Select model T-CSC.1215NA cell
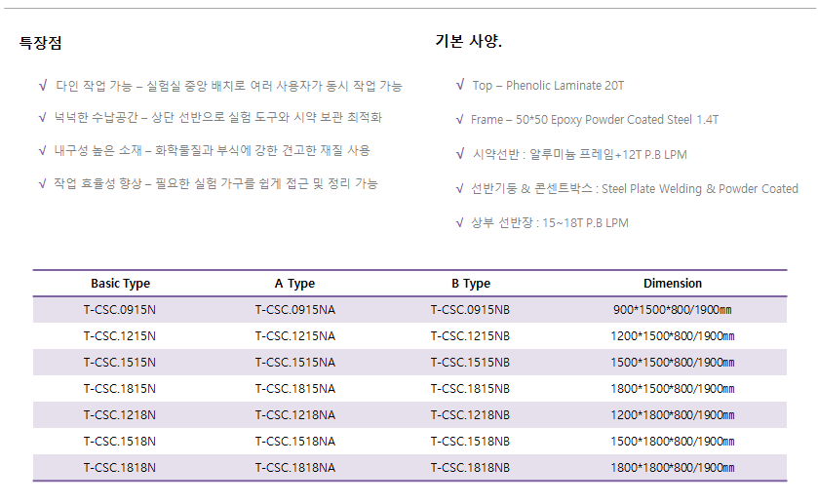The width and height of the screenshot is (818, 504). pos(295,336)
